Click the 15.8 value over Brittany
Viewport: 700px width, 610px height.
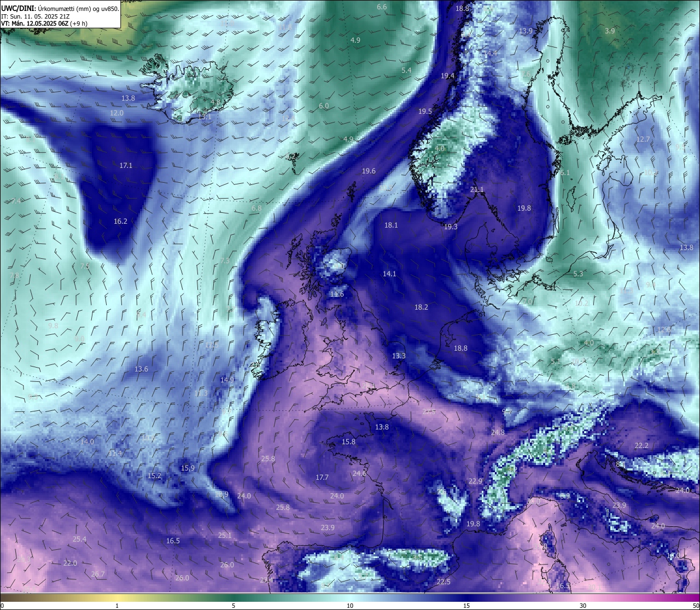(348, 442)
